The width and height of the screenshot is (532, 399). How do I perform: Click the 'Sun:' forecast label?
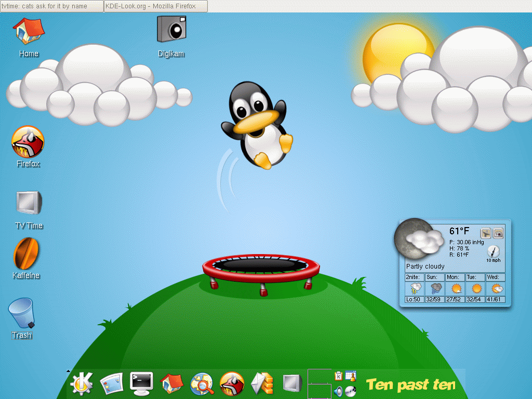click(432, 277)
